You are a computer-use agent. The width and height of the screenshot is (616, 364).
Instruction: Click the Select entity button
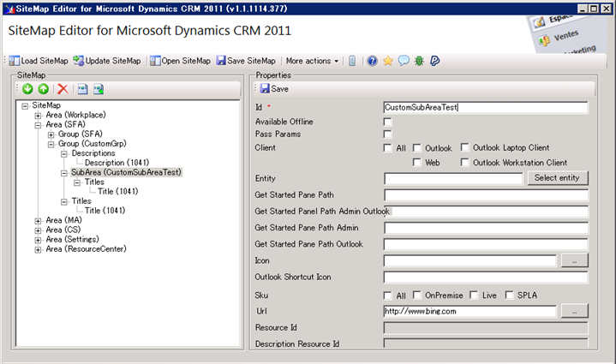click(x=557, y=178)
